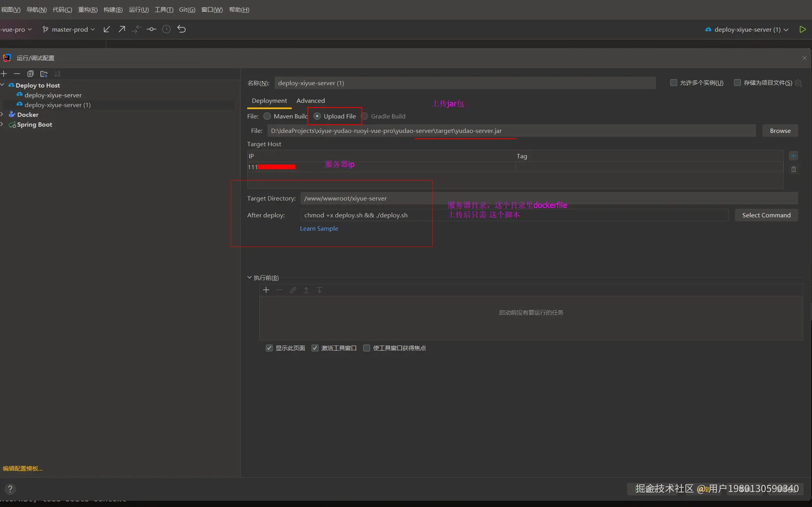The image size is (812, 507).
Task: Click the green Run triangle icon
Action: [x=803, y=29]
